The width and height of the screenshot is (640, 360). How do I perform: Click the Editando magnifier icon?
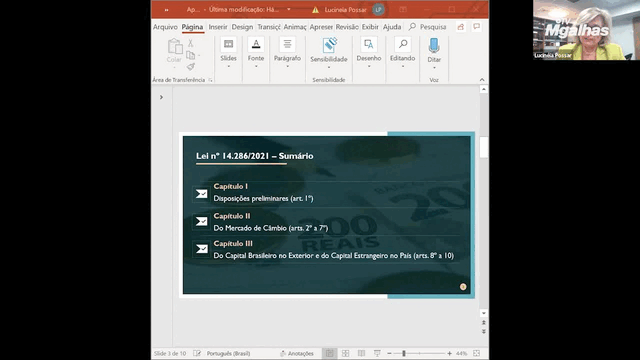[402, 44]
